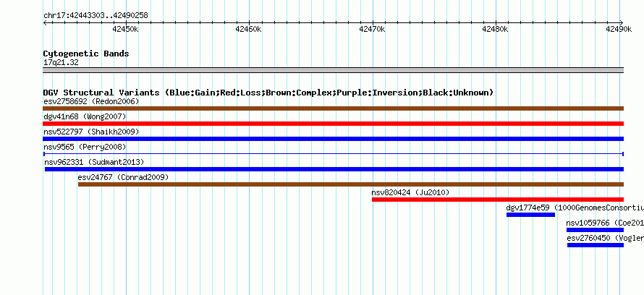The height and width of the screenshot is (295, 644).
Task: Open the esv2760450 variant label
Action: coord(606,238)
